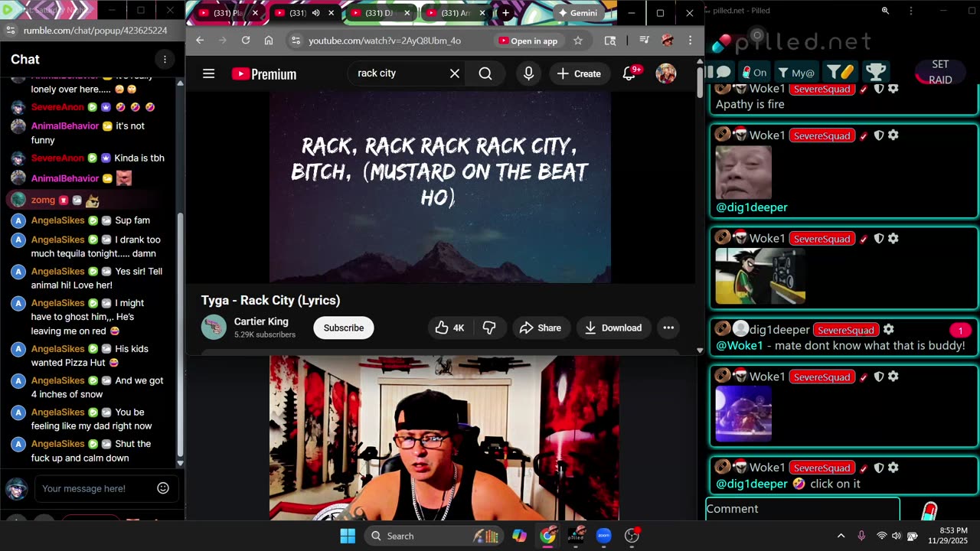
Task: Open the Gemini button in Chrome
Action: coord(578,13)
